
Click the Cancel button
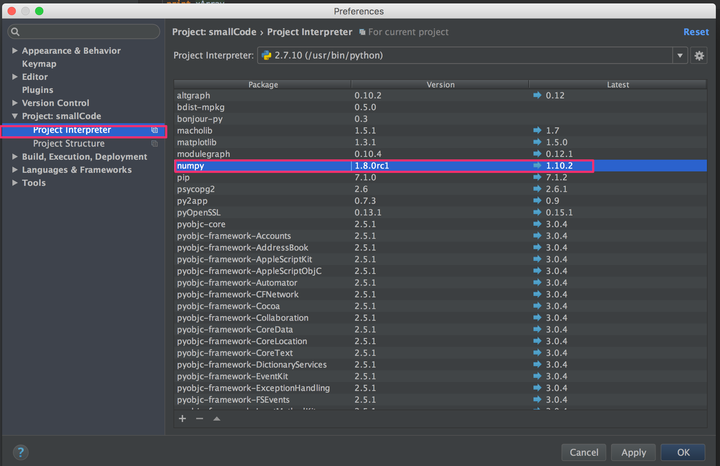tap(584, 452)
